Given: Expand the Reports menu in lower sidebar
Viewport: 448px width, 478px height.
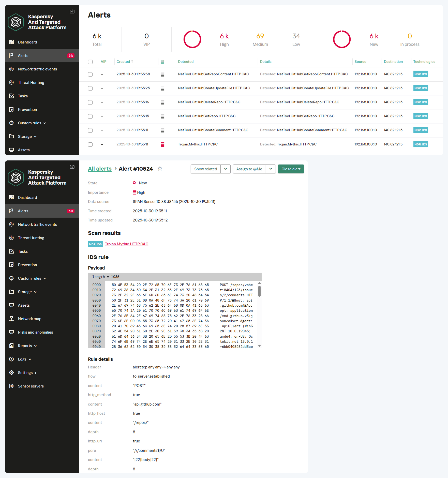Looking at the screenshot, I should click(x=27, y=346).
